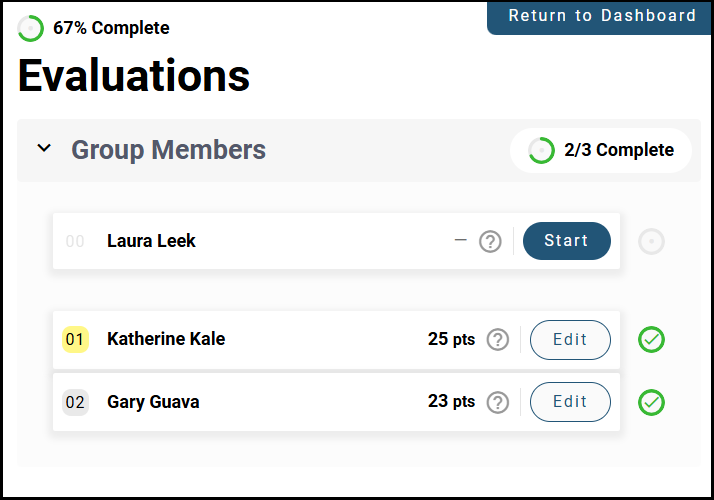Click the help icon next to Katherine Kale's points
This screenshot has height=500, width=714.
[x=498, y=340]
